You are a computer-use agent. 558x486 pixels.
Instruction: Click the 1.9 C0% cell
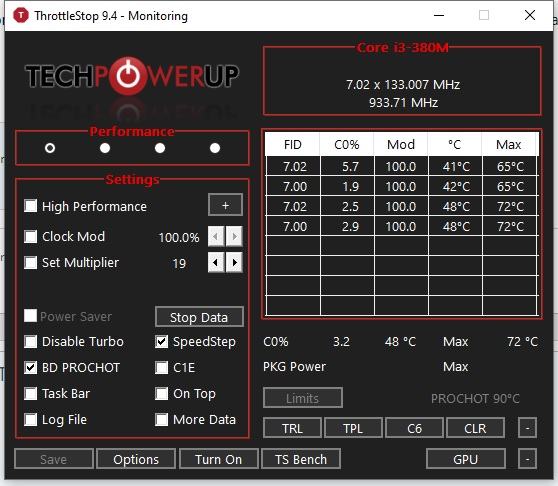pos(347,186)
